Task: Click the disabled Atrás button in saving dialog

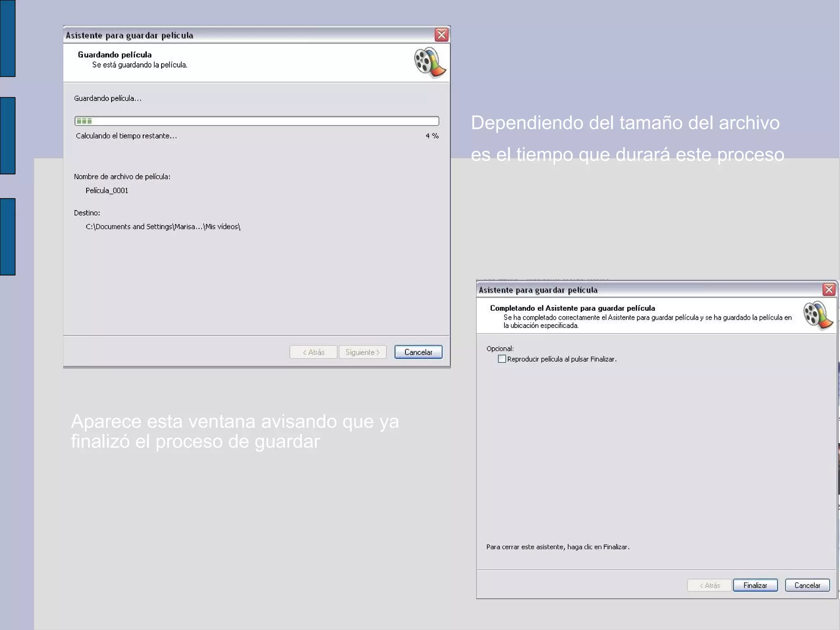Action: coord(313,352)
